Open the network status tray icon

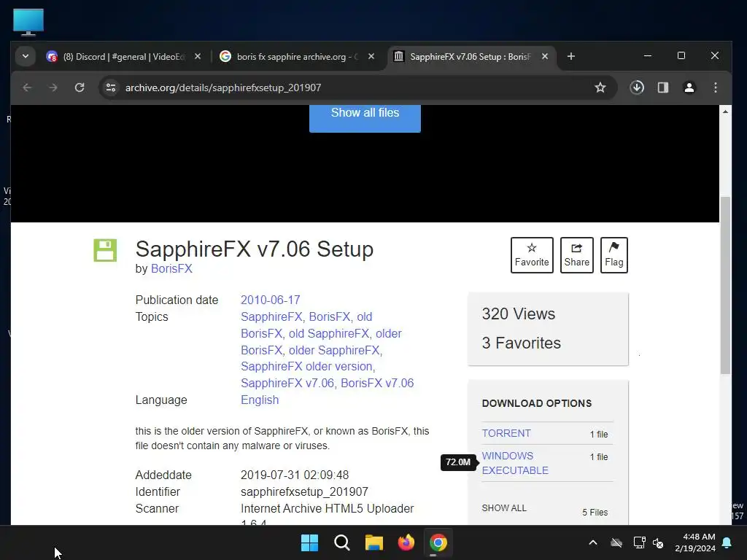pos(639,542)
